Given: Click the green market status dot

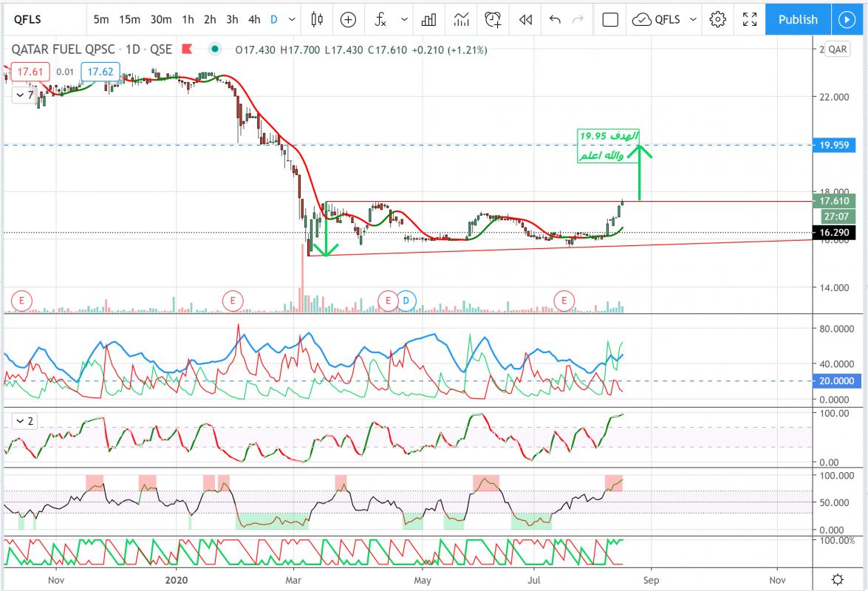Looking at the screenshot, I should pos(215,49).
